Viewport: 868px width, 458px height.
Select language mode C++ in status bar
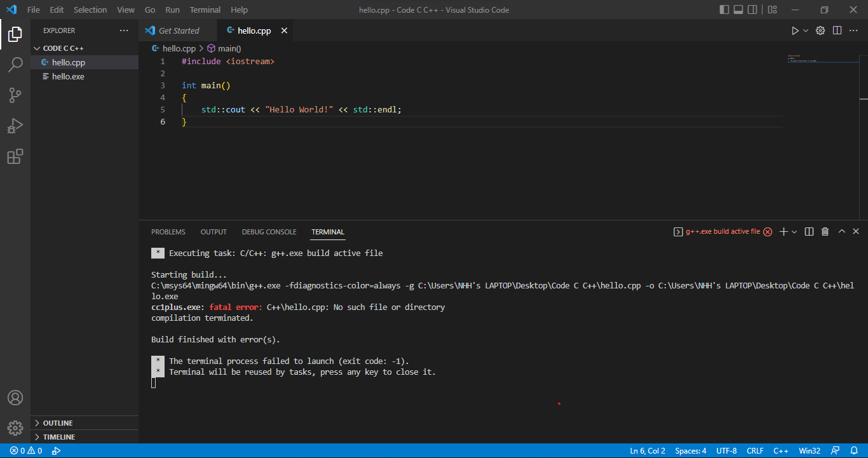coord(781,451)
